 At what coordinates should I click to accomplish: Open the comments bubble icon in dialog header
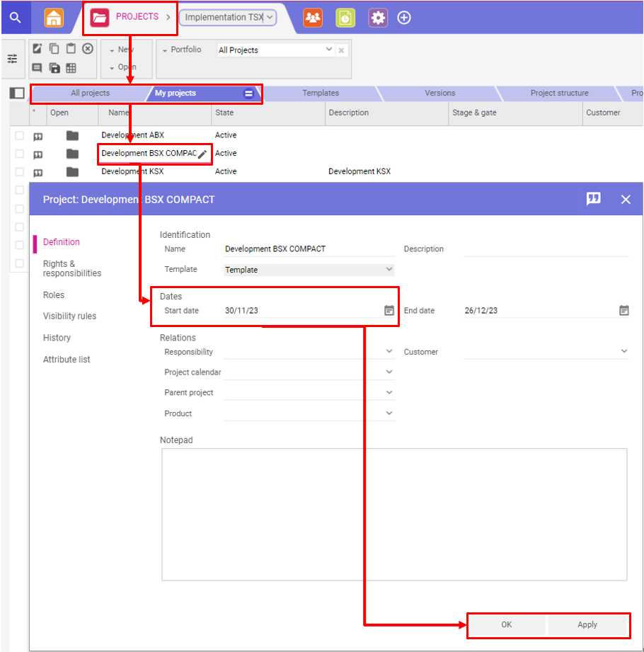(593, 199)
